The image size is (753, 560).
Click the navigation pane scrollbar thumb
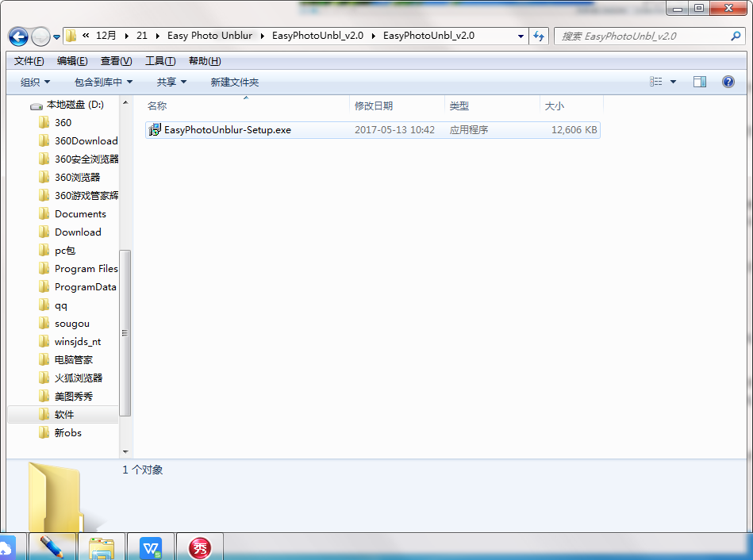click(125, 333)
